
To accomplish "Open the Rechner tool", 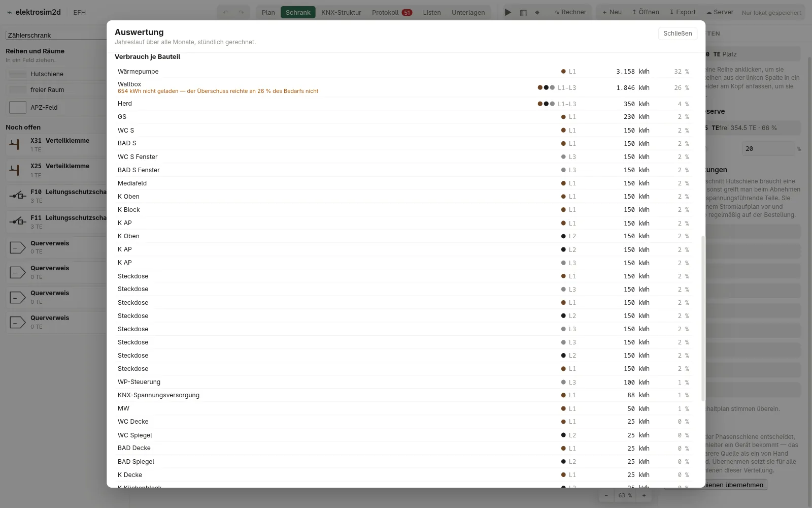I will pos(570,12).
